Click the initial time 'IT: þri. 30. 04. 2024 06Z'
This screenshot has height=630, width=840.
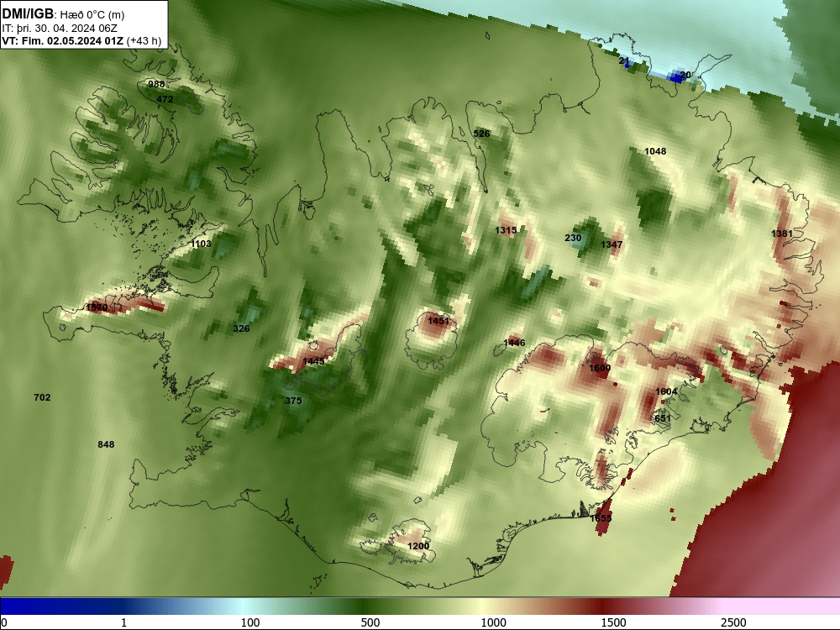[60, 29]
